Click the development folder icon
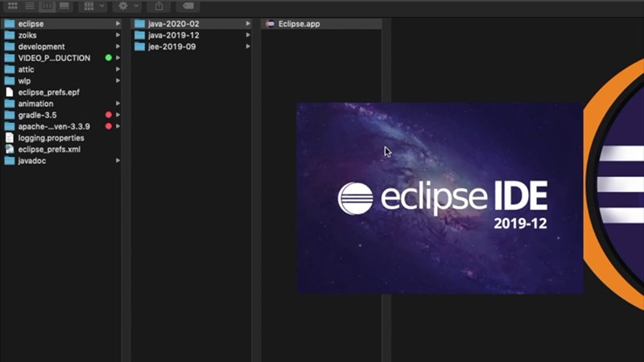Viewport: 644px width, 362px height. (x=10, y=47)
